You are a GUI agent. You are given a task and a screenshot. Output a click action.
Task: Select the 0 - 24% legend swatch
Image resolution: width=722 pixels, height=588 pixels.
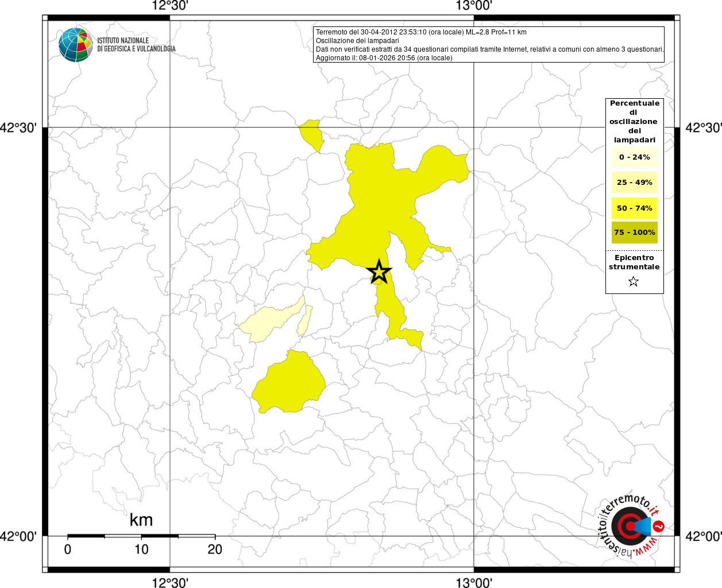[635, 157]
